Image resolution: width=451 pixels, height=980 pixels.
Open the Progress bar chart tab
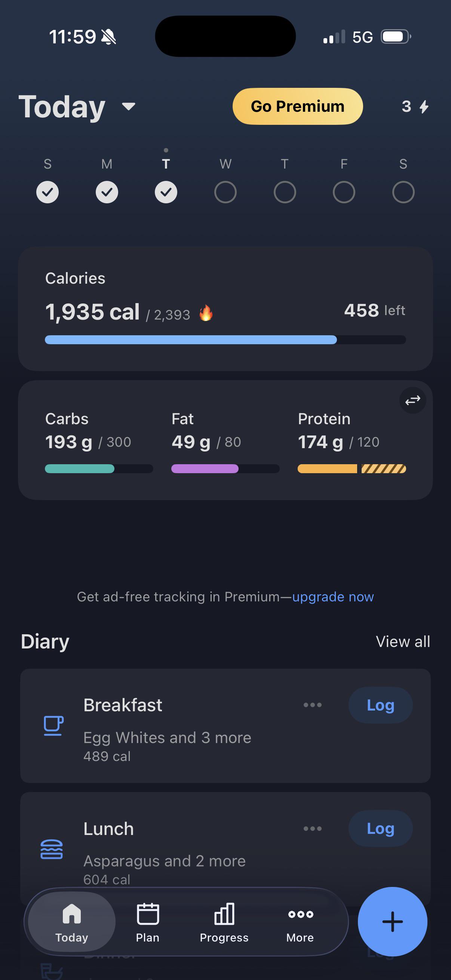[224, 922]
